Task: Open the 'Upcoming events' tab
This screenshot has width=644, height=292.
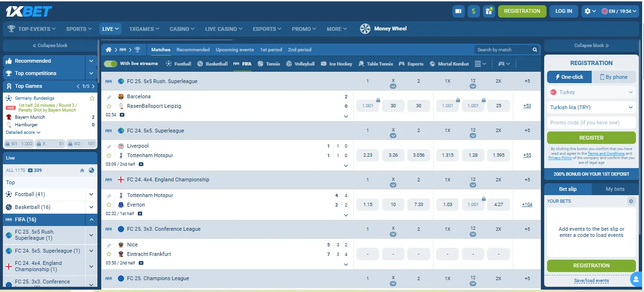Action: 234,49
